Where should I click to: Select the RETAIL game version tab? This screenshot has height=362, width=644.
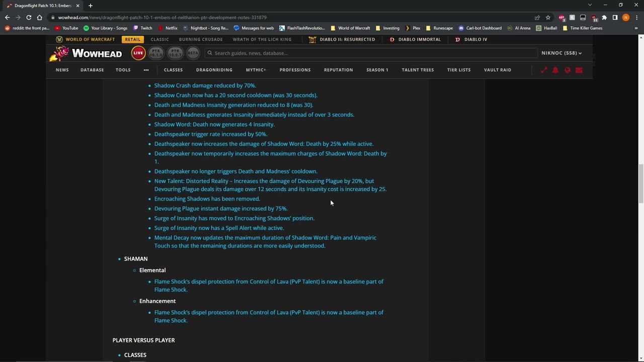point(133,39)
